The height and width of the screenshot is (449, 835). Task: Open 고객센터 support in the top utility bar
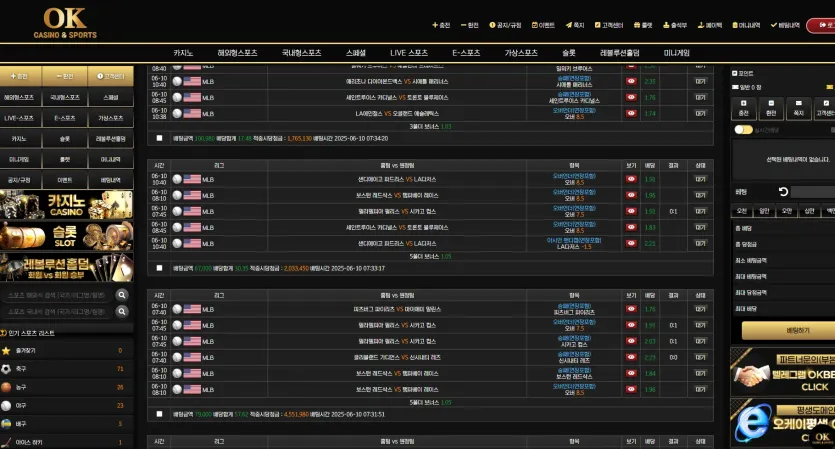tap(609, 25)
